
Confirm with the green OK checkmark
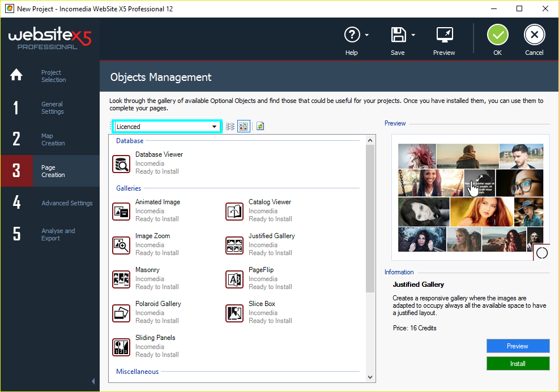pos(498,35)
